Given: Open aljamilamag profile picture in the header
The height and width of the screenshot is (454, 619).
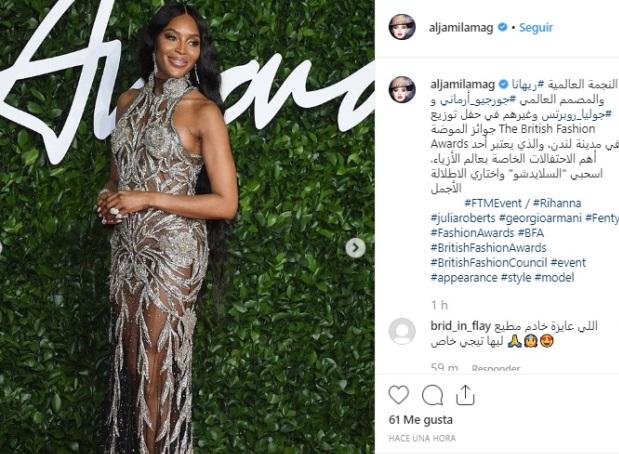Looking at the screenshot, I should [x=402, y=27].
